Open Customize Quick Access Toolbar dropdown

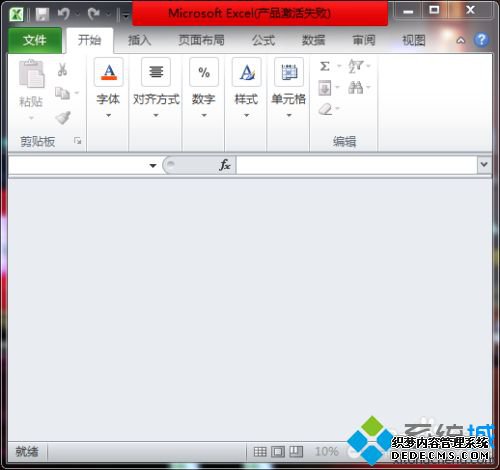pos(125,15)
